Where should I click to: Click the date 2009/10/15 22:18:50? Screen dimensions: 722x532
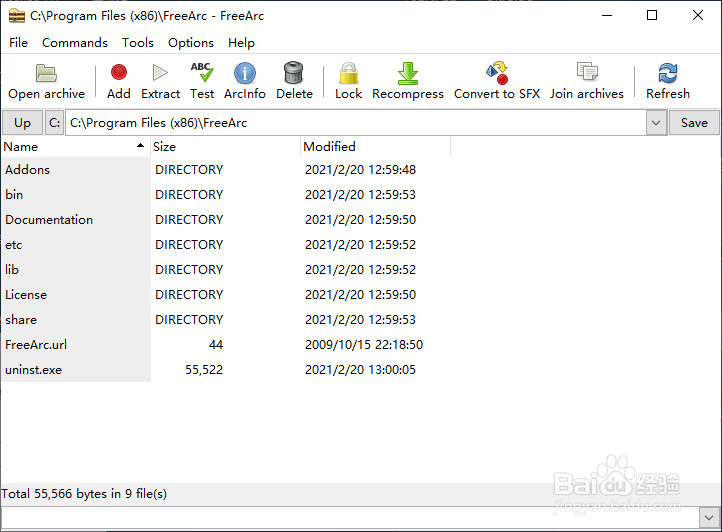[364, 345]
